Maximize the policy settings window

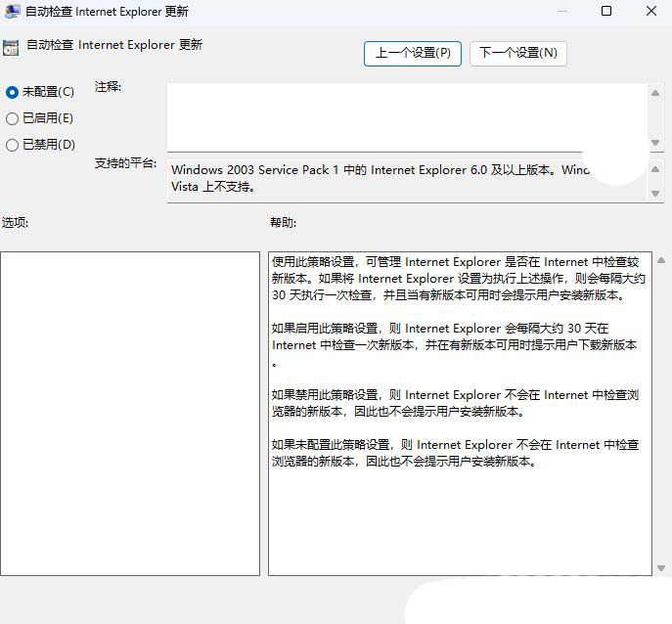(606, 11)
